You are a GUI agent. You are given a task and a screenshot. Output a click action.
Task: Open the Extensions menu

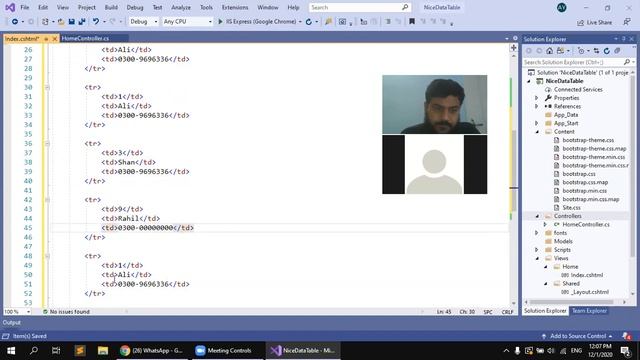coord(235,7)
